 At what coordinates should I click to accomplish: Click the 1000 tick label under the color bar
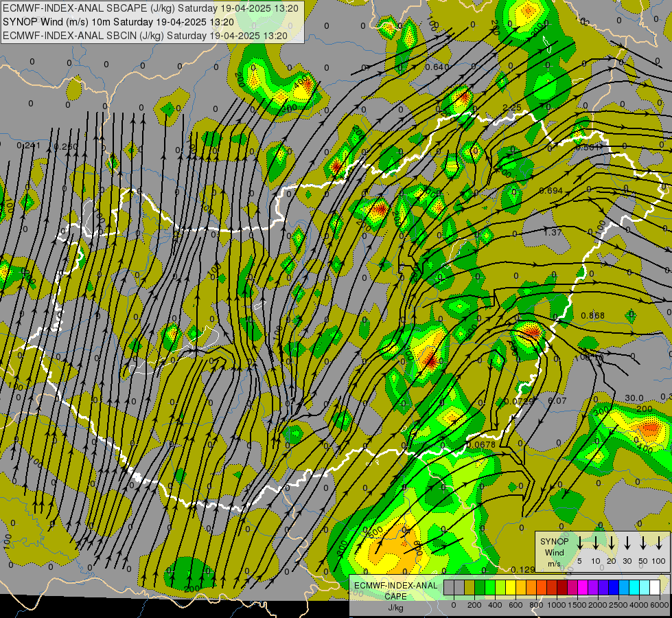(x=557, y=605)
